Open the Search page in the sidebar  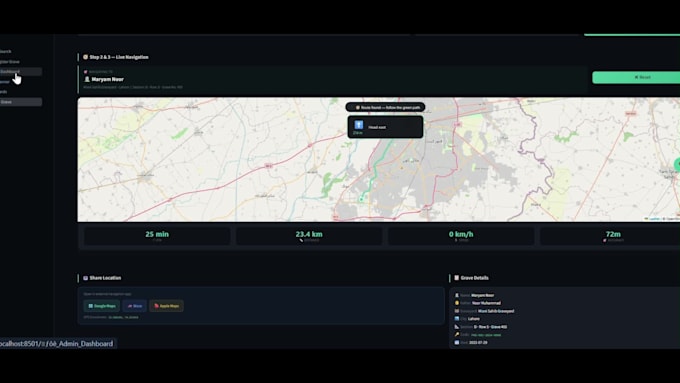tap(6, 51)
